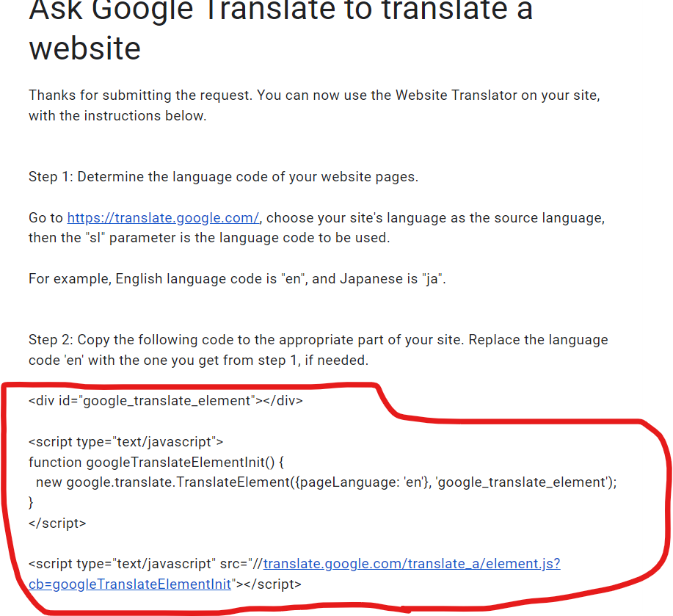Click the element.js script source link
This screenshot has height=616, width=673.
pos(411,564)
